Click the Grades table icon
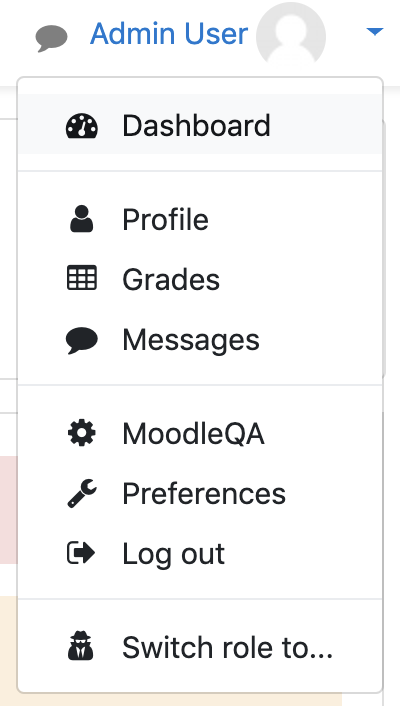Image resolution: width=400 pixels, height=706 pixels. [x=82, y=278]
